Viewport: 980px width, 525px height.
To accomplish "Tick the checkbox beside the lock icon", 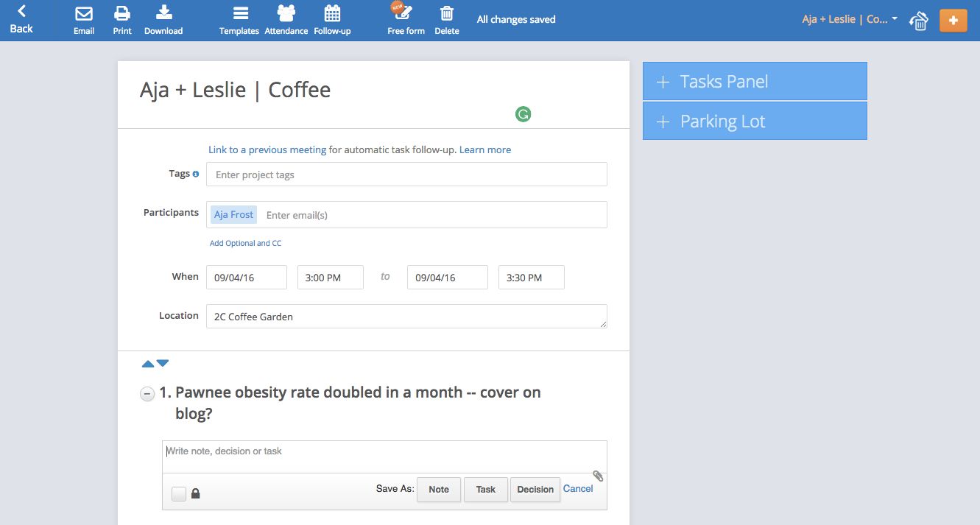I will (x=178, y=494).
